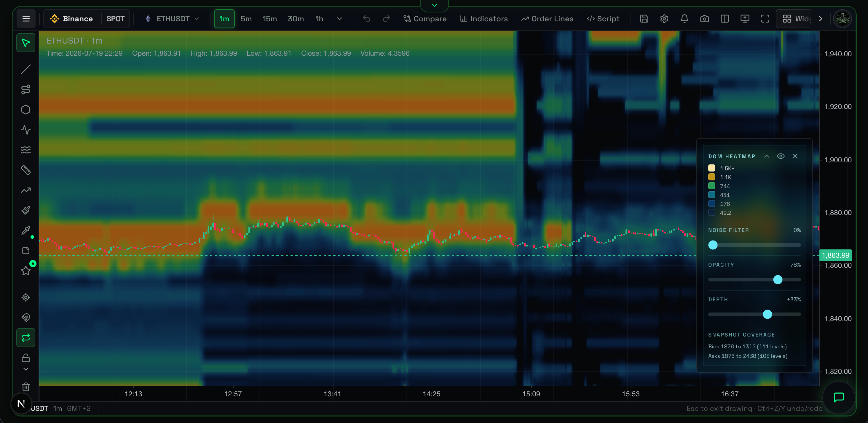Open the sticky note tool
The image size is (868, 423).
[26, 251]
